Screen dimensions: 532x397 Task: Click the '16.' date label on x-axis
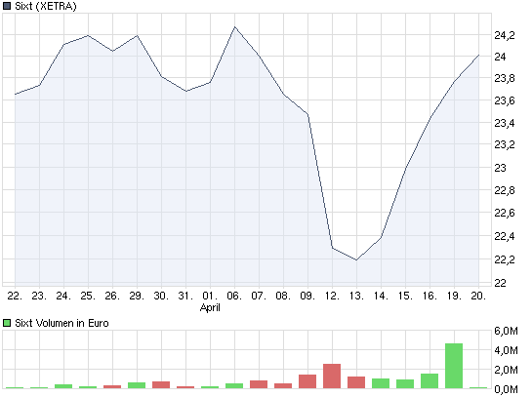430,296
